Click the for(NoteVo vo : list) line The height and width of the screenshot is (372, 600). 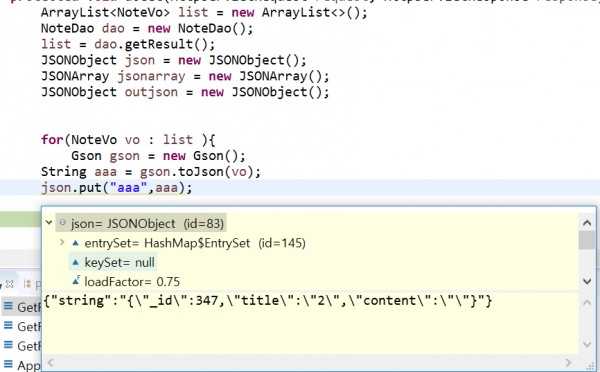[x=128, y=140]
